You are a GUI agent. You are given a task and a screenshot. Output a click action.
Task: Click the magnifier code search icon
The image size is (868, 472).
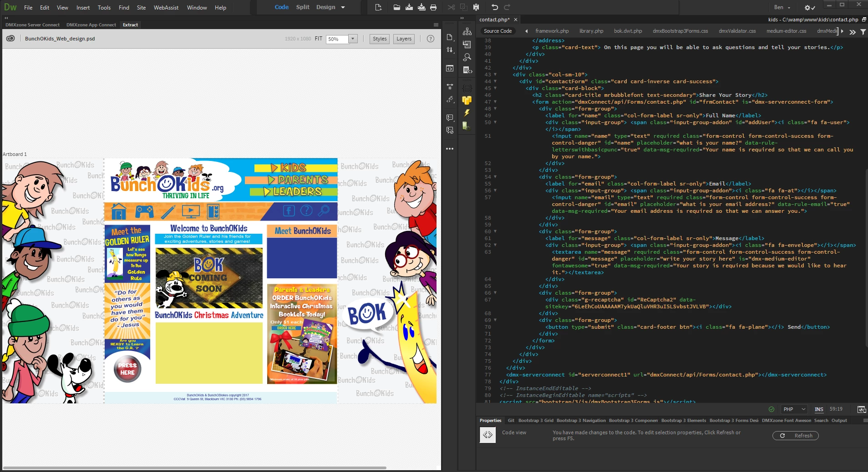(x=467, y=57)
